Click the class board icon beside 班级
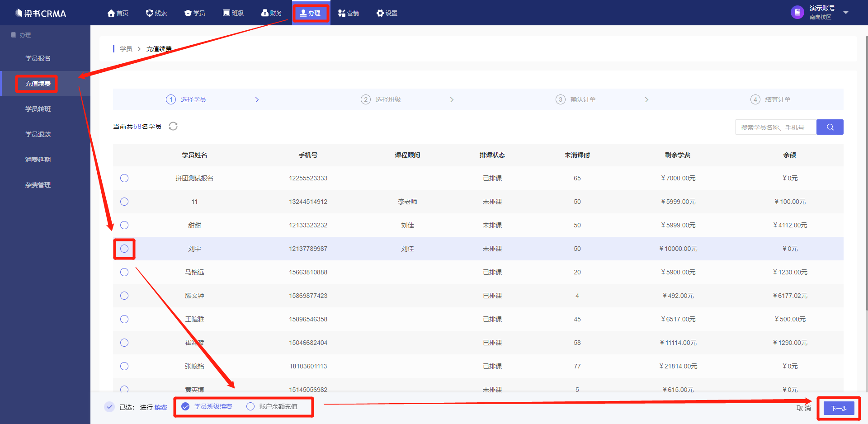Image resolution: width=868 pixels, height=424 pixels. (x=226, y=13)
